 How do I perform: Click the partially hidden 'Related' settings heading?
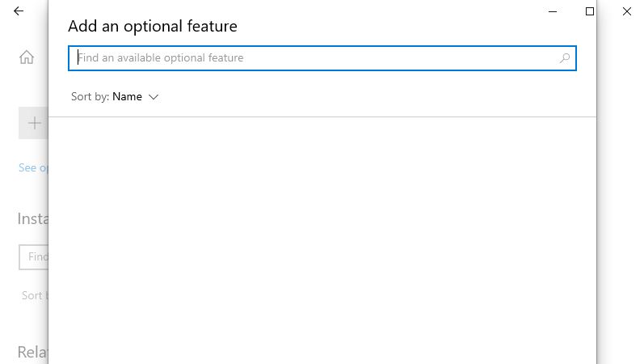click(33, 352)
